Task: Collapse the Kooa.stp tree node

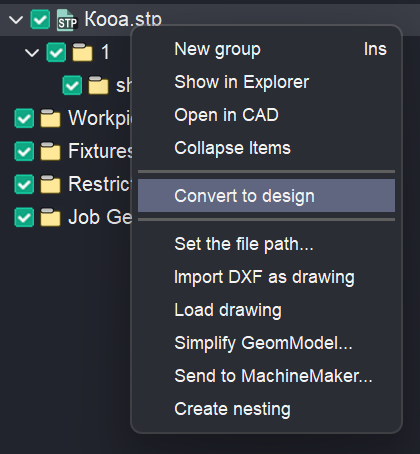Action: [x=16, y=20]
